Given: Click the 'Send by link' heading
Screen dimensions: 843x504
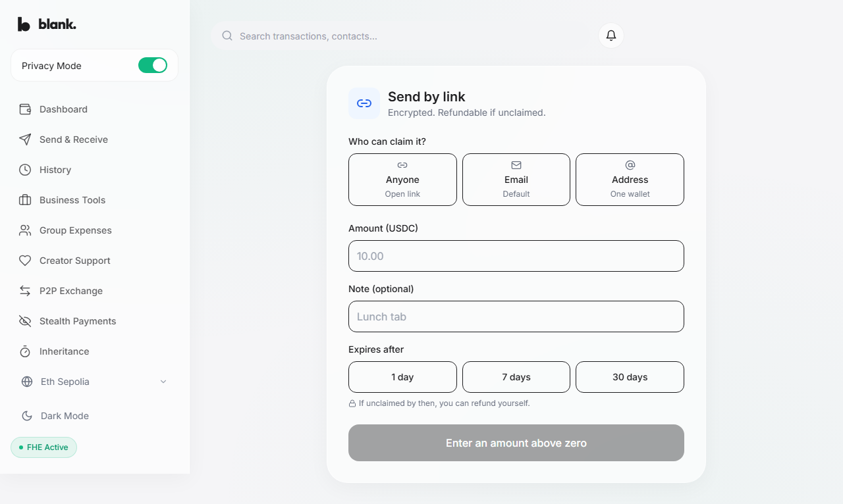Looking at the screenshot, I should click(x=427, y=97).
